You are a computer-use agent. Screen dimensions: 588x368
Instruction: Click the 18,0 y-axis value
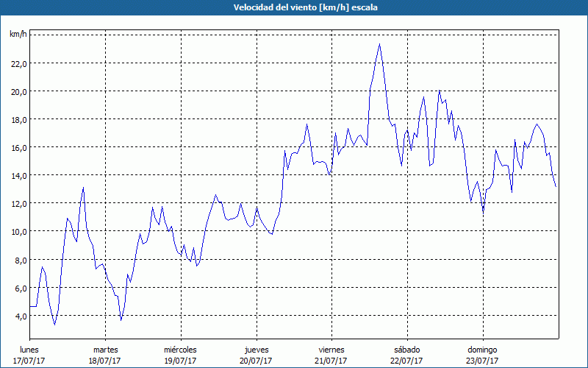click(x=18, y=119)
